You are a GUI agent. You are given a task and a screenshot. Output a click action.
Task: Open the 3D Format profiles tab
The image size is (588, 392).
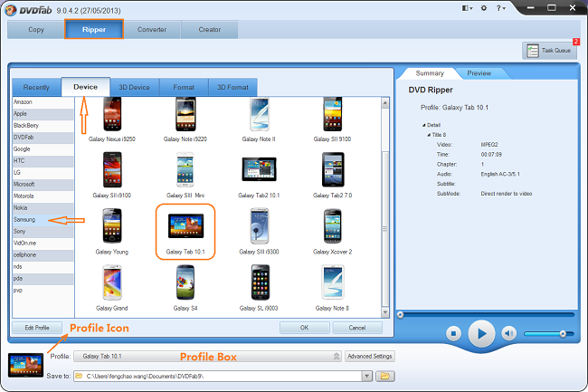click(x=232, y=88)
